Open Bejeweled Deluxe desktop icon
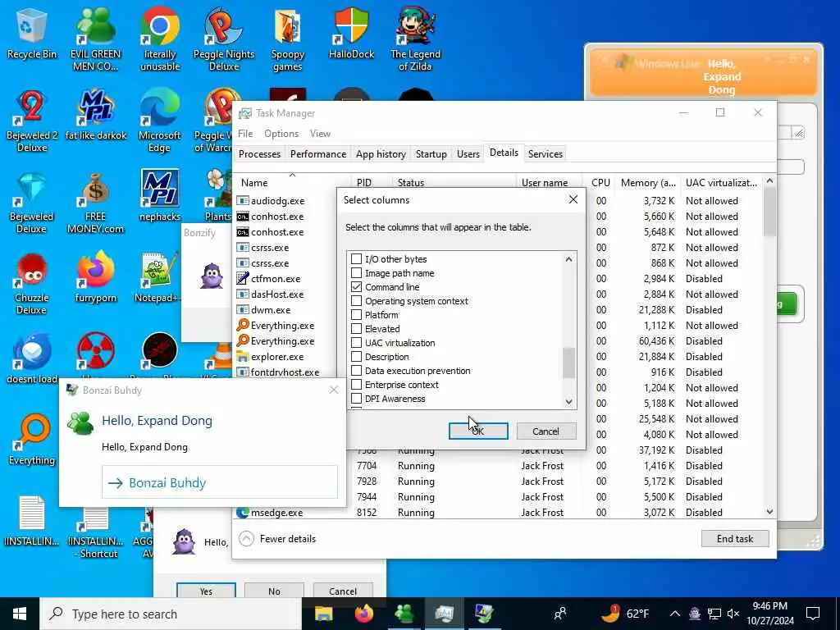Image resolution: width=840 pixels, height=630 pixels. [x=32, y=203]
